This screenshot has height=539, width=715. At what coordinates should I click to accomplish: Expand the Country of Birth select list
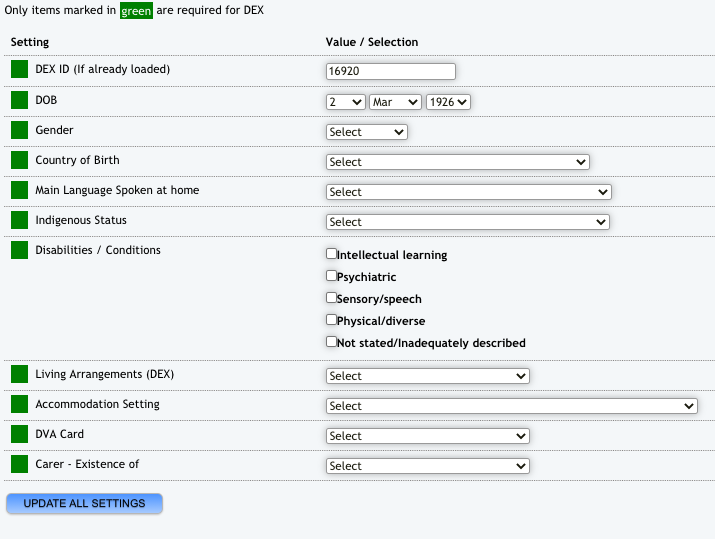pos(457,162)
